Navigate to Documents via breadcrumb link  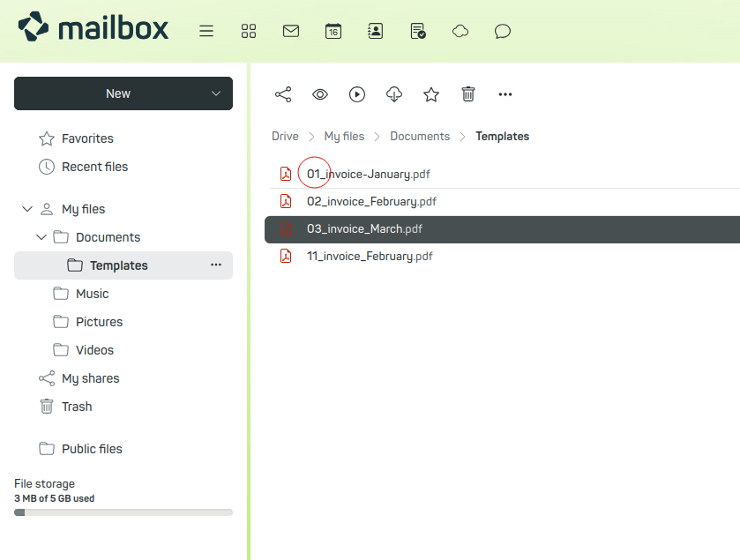(x=420, y=136)
